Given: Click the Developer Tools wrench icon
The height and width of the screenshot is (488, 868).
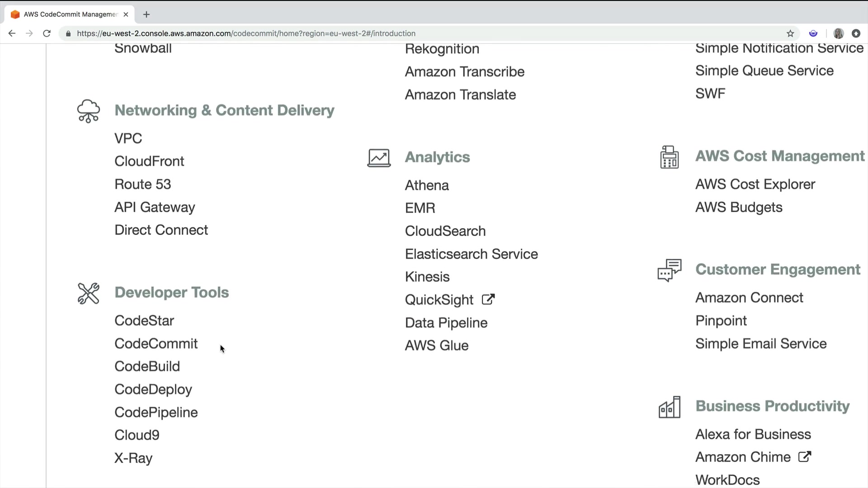Looking at the screenshot, I should click(x=89, y=294).
